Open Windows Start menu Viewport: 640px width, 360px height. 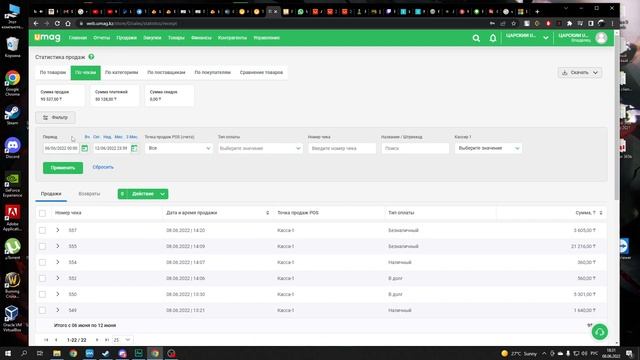click(8, 353)
